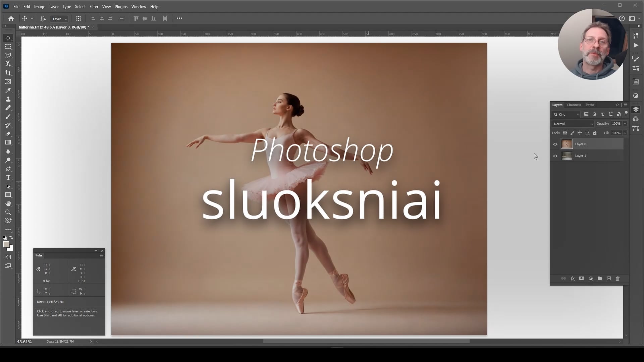This screenshot has height=362, width=644.
Task: Open the File menu
Action: tap(16, 7)
